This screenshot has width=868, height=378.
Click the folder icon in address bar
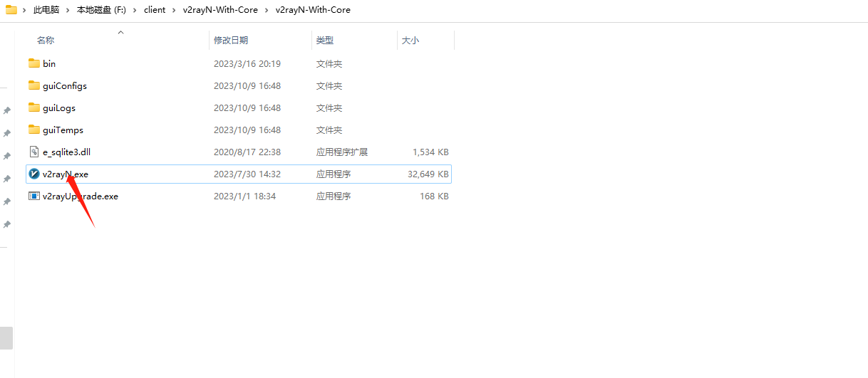11,10
